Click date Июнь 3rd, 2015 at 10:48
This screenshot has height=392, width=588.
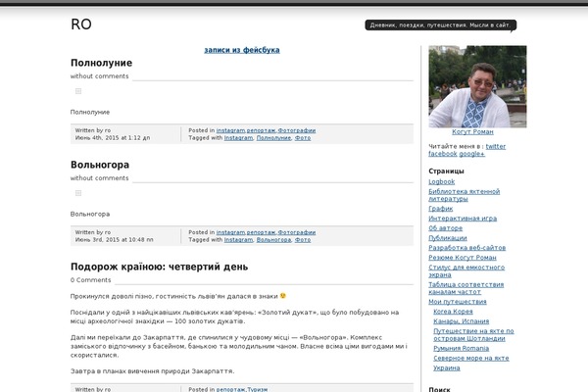tap(114, 240)
